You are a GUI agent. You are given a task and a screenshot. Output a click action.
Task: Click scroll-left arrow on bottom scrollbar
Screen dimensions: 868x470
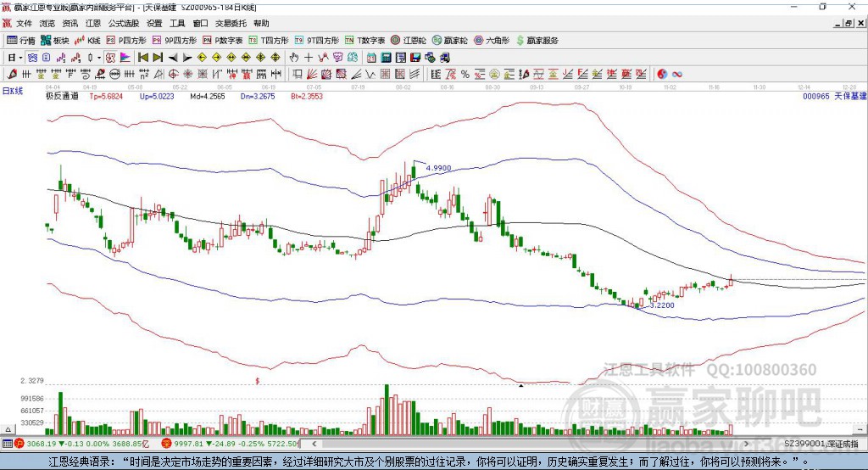point(314,444)
